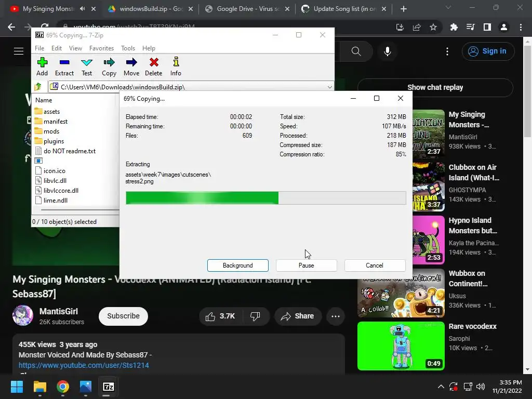Screen dimensions: 532x399
Task: Open Chrome tab search chevron
Action: pos(448,7)
